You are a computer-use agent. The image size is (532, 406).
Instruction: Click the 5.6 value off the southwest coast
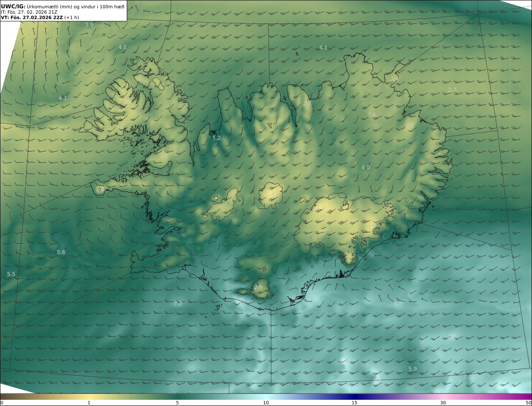tap(61, 252)
